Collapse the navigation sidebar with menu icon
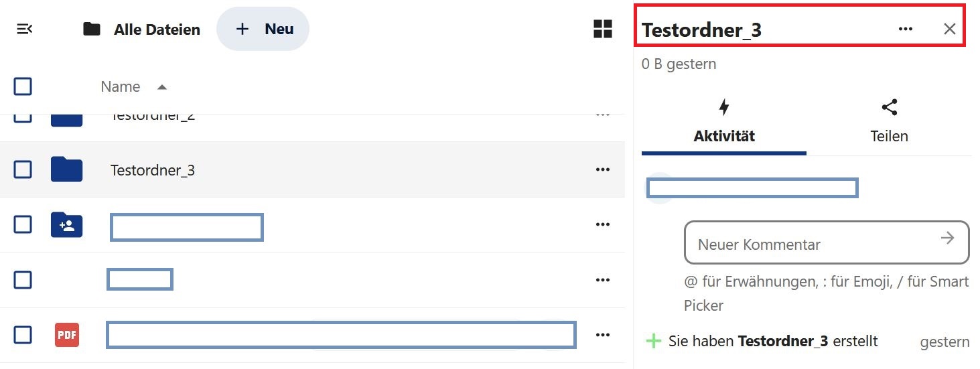This screenshot has height=369, width=980. [25, 29]
